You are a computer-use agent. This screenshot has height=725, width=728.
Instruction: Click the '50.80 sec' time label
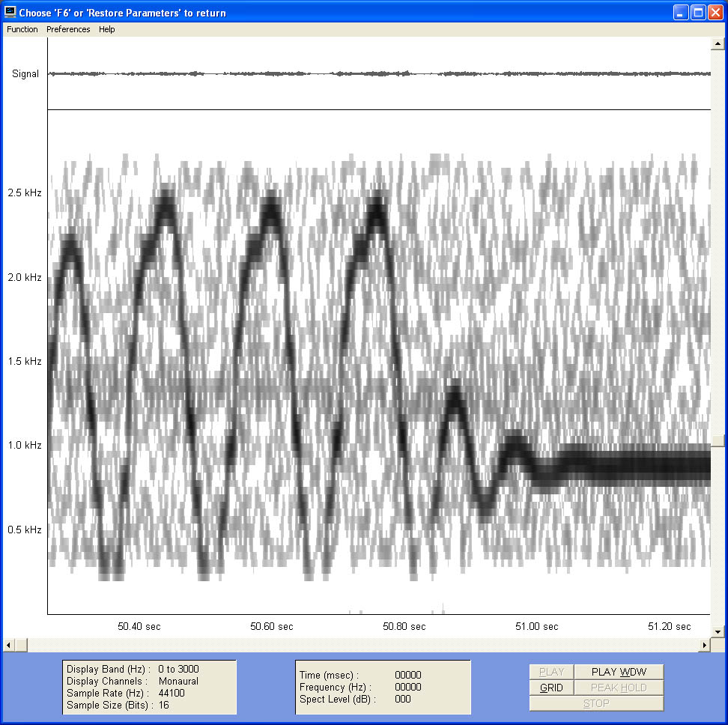pos(404,627)
